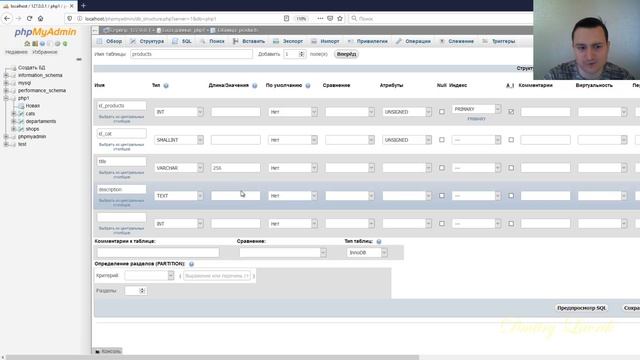Expand the mysql database node
Screen dimensions: 640x360
[x=6, y=83]
